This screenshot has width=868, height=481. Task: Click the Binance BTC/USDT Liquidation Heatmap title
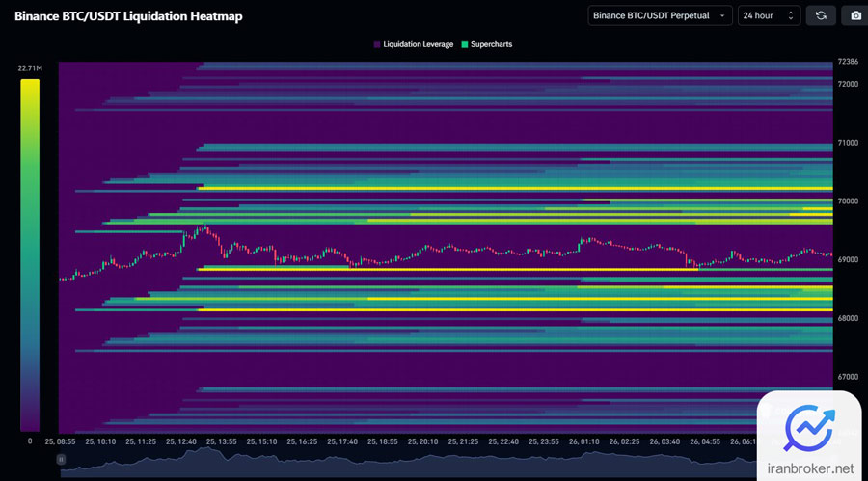tap(128, 16)
